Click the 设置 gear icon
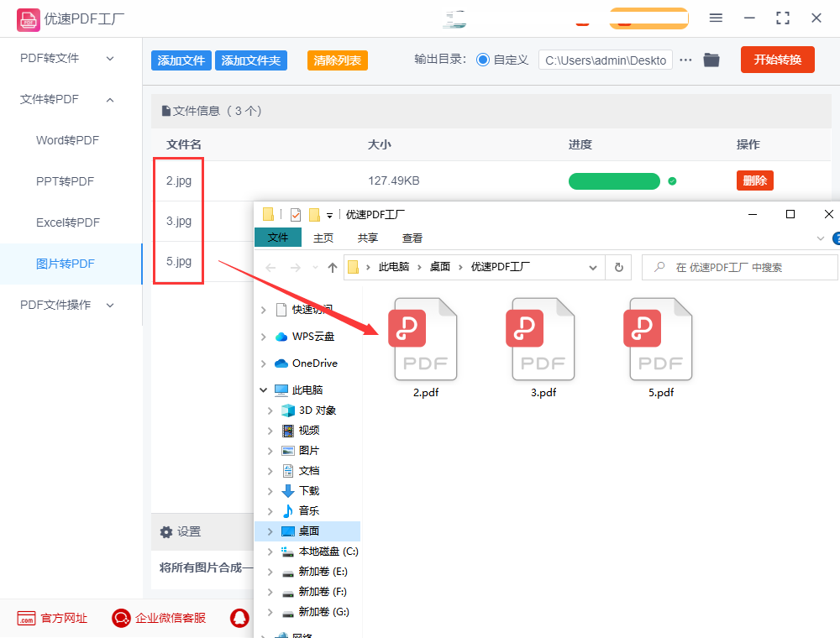The width and height of the screenshot is (840, 638). click(166, 531)
